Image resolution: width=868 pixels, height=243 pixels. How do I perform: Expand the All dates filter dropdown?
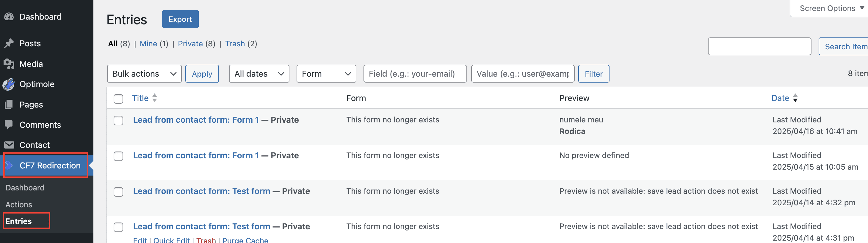click(259, 74)
